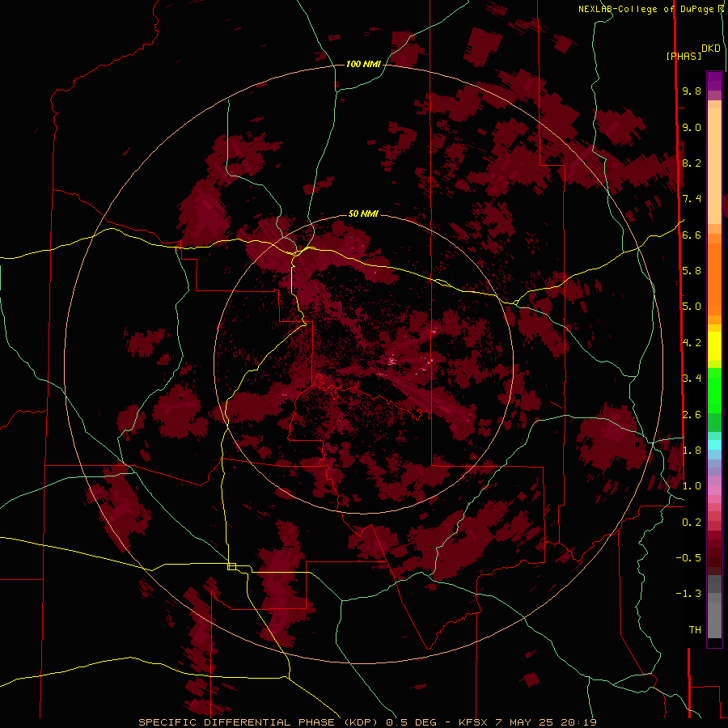Click the TH threshold label on the legend
This screenshot has width=728, height=728.
click(x=695, y=630)
